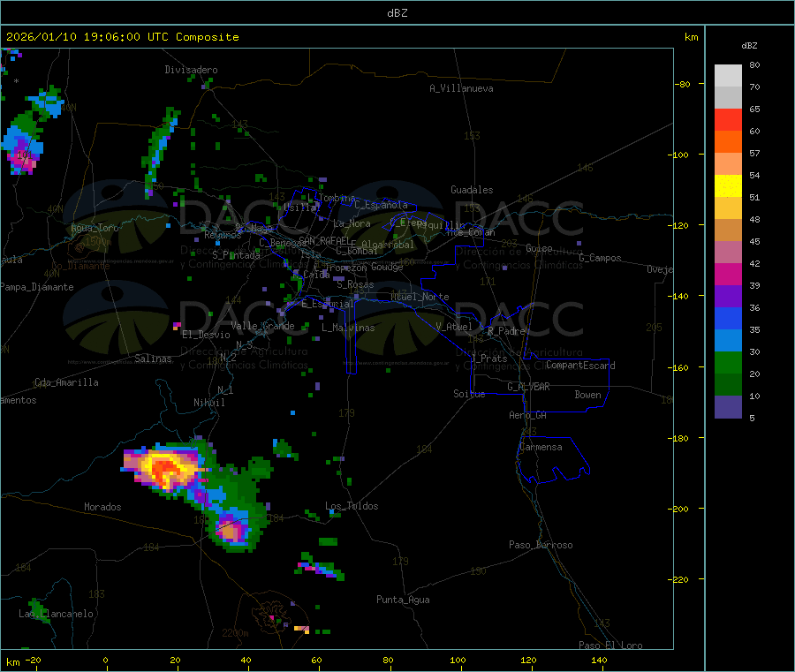Click the 140 km horizontal axis tick
The height and width of the screenshot is (672, 795).
coord(599,660)
